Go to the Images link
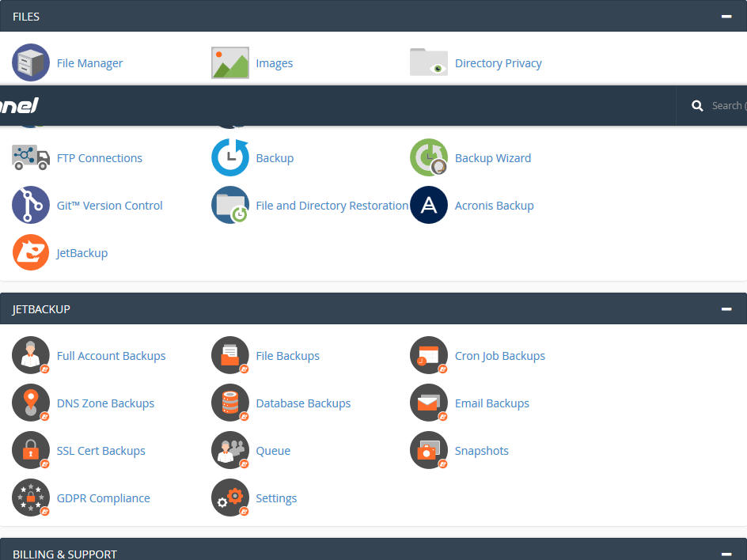Image resolution: width=747 pixels, height=560 pixels. point(275,63)
